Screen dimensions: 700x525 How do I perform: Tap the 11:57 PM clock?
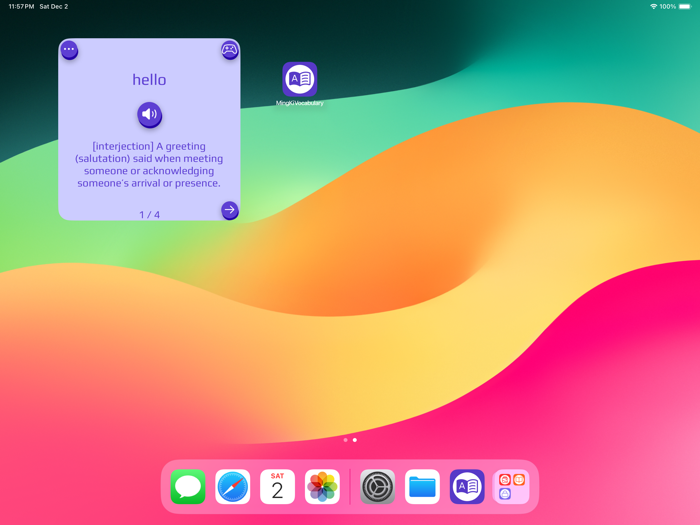tap(21, 6)
